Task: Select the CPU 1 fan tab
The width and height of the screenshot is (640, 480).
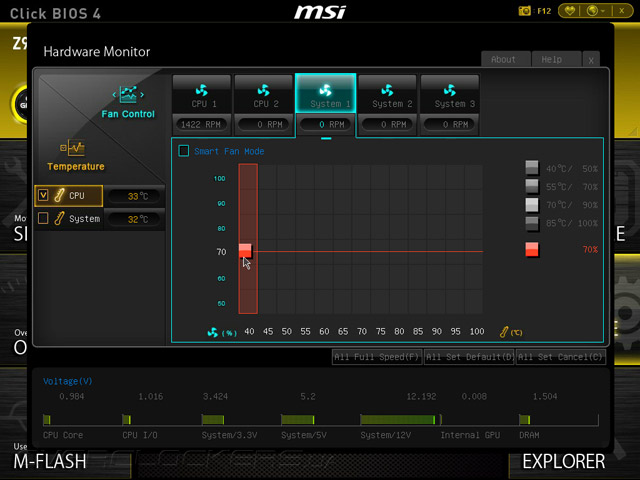Action: pos(203,94)
